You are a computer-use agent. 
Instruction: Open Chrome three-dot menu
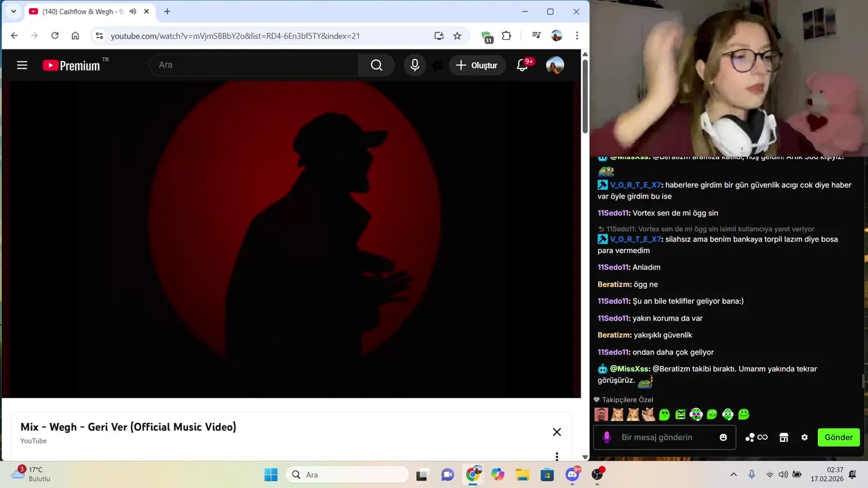point(577,36)
